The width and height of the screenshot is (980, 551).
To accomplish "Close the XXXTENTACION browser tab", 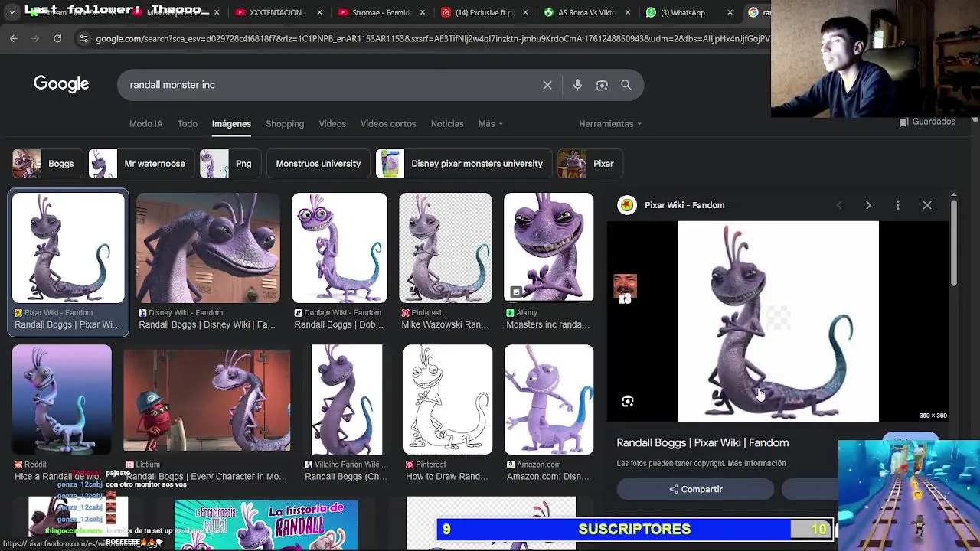I will click(319, 12).
